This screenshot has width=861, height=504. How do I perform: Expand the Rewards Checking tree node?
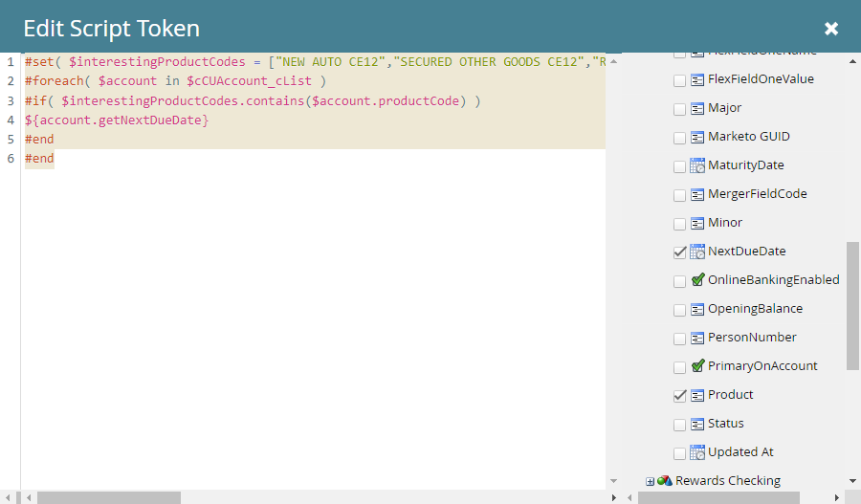coord(650,481)
